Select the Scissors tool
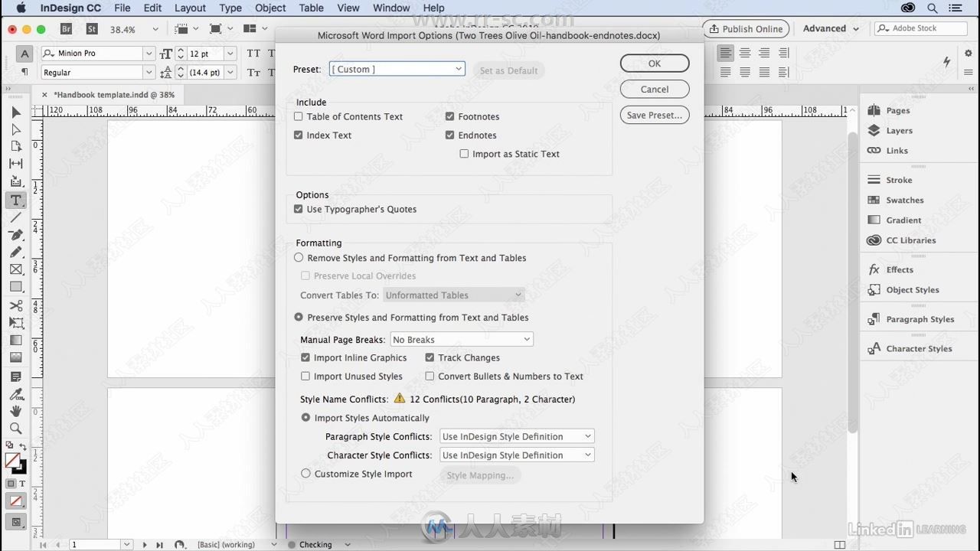Viewport: 980px width, 551px height. coord(15,306)
